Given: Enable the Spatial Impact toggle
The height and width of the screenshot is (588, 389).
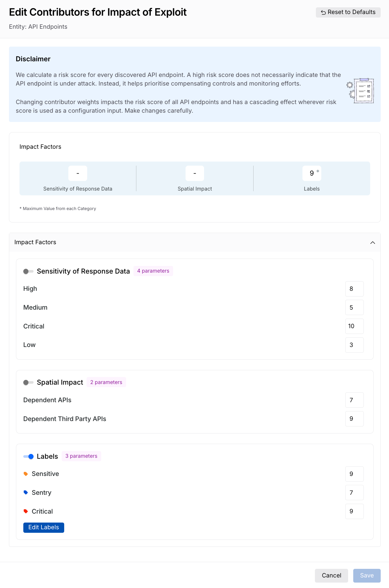Looking at the screenshot, I should click(x=28, y=382).
